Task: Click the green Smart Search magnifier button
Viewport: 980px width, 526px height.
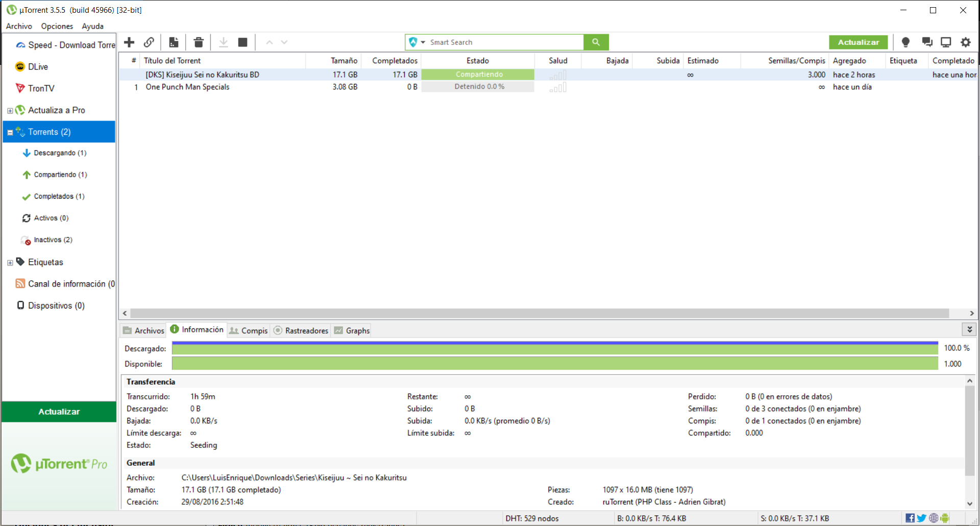Action: pos(596,42)
